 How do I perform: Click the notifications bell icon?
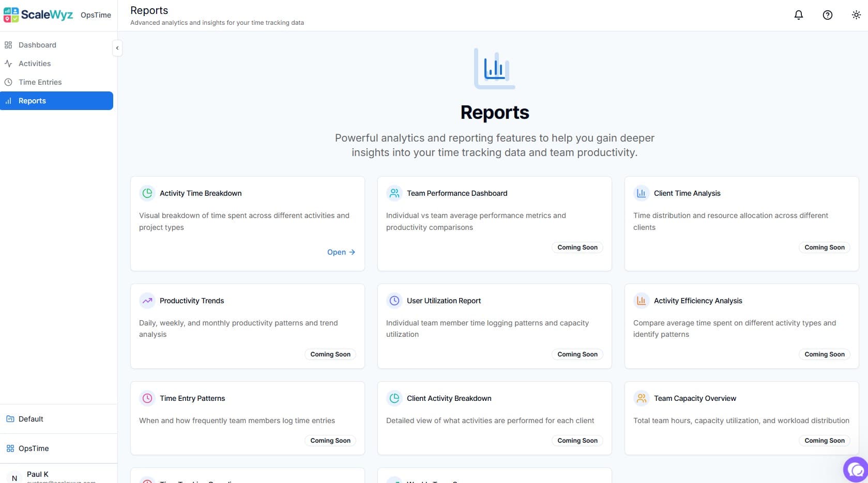coord(798,15)
